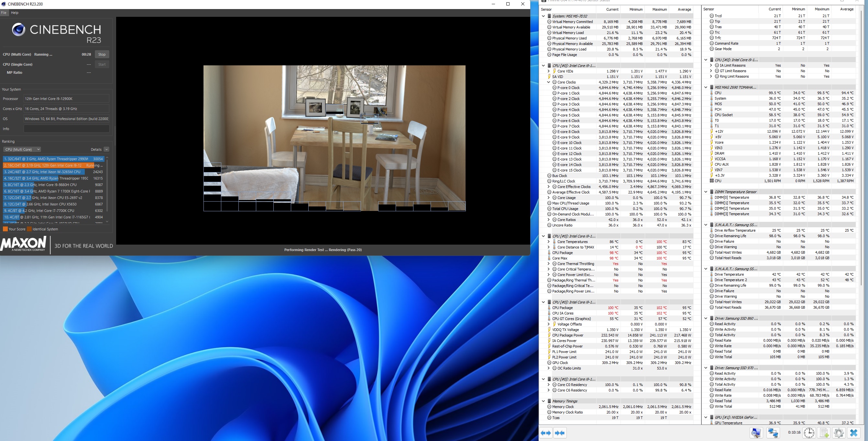Reset min/max values with clock icon
868x441 pixels.
(x=809, y=433)
